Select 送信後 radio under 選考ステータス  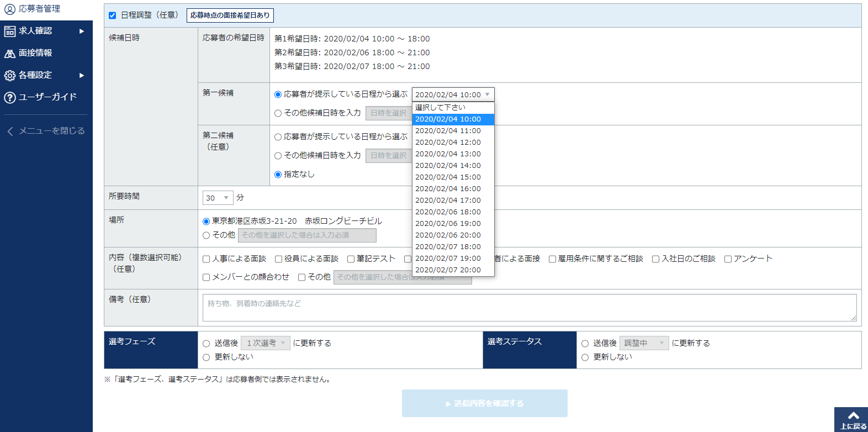coord(585,344)
